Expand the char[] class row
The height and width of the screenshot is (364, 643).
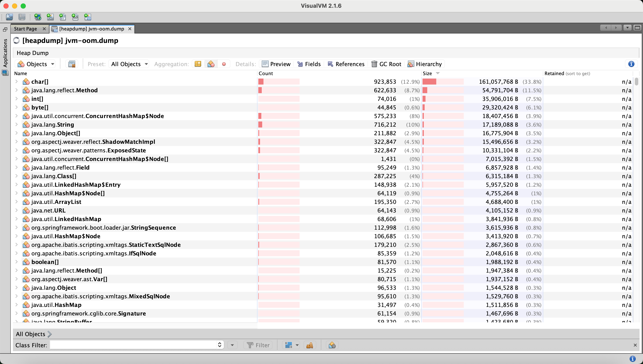point(17,82)
